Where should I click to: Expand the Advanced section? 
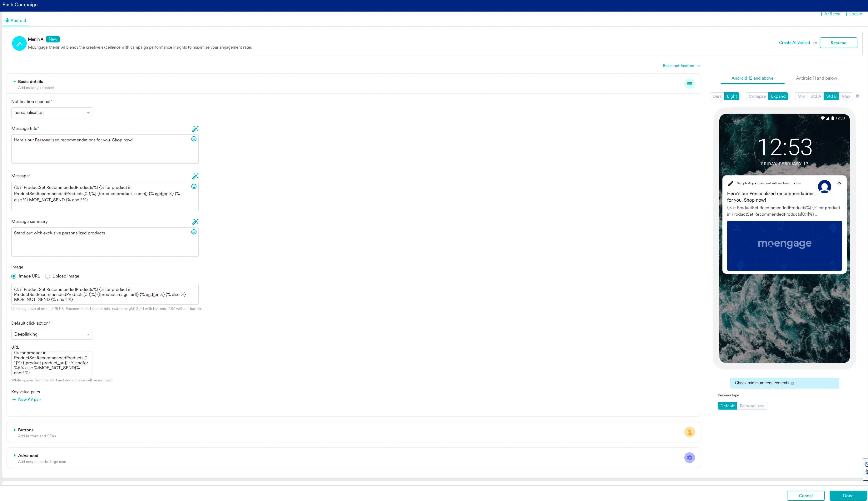coord(28,455)
